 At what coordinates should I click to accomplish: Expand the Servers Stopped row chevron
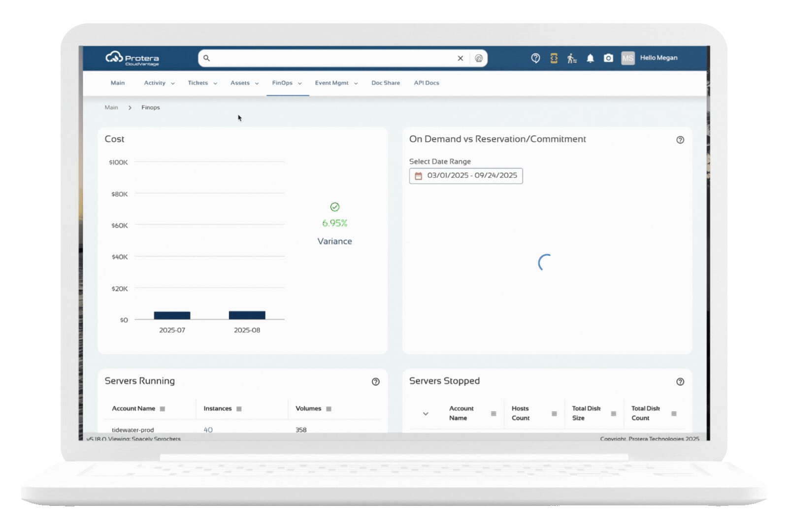(426, 414)
